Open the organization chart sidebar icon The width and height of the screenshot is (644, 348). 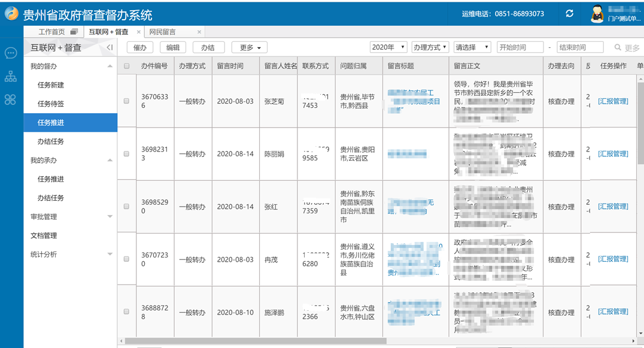pos(11,76)
